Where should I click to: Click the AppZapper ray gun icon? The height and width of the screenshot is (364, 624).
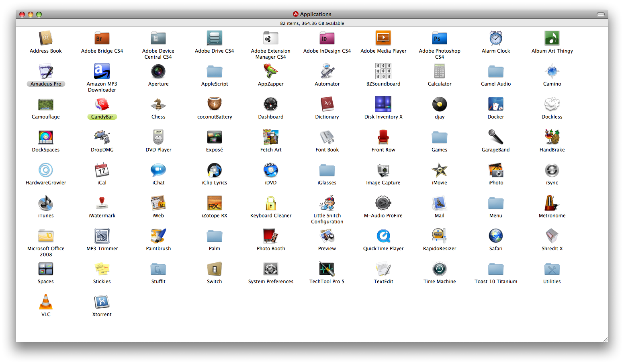[x=271, y=71]
